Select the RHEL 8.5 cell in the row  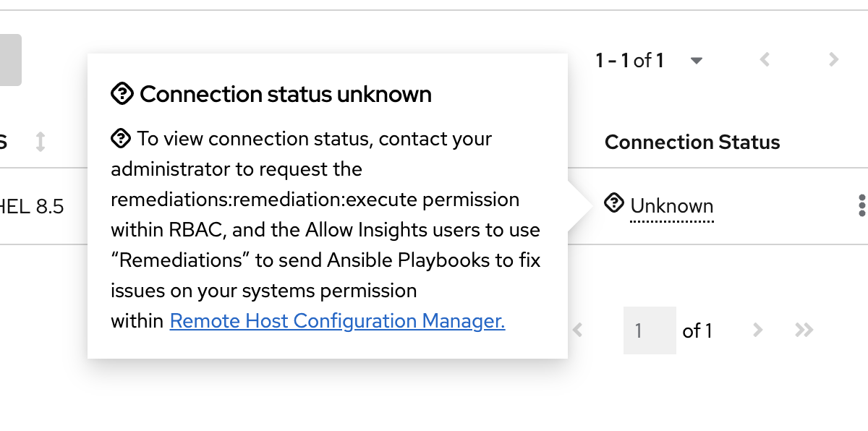tap(32, 207)
